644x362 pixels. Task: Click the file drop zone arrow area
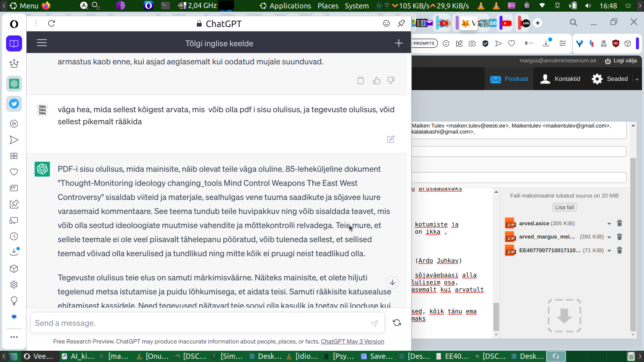point(564,316)
